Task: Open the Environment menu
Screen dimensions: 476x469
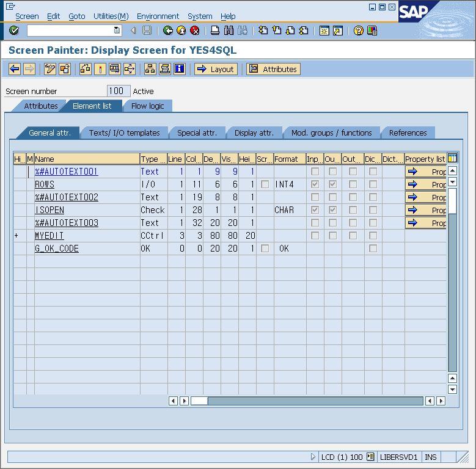Action: click(158, 16)
